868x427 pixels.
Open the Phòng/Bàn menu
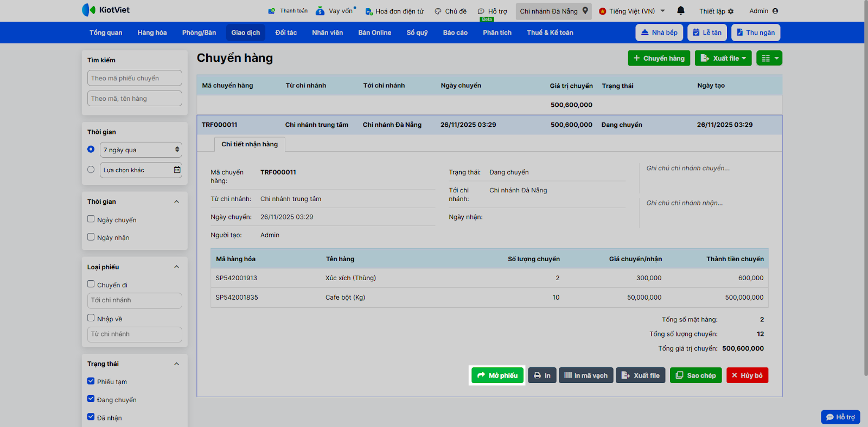click(199, 33)
